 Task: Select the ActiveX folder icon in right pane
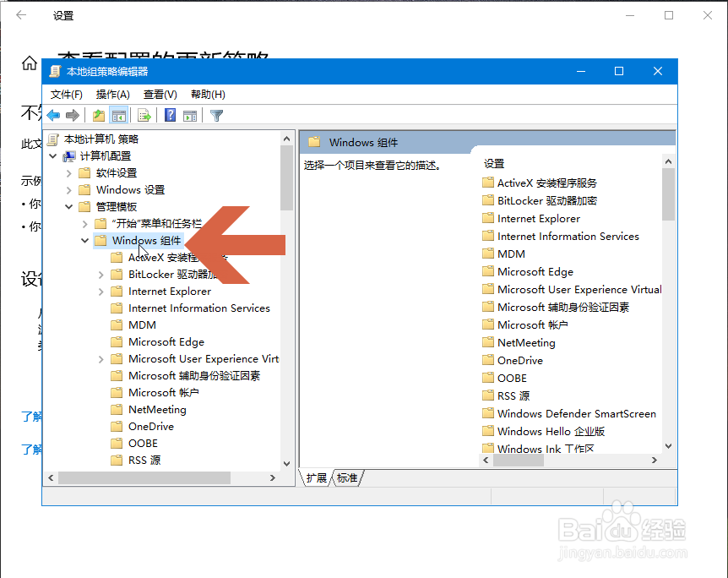(x=488, y=183)
